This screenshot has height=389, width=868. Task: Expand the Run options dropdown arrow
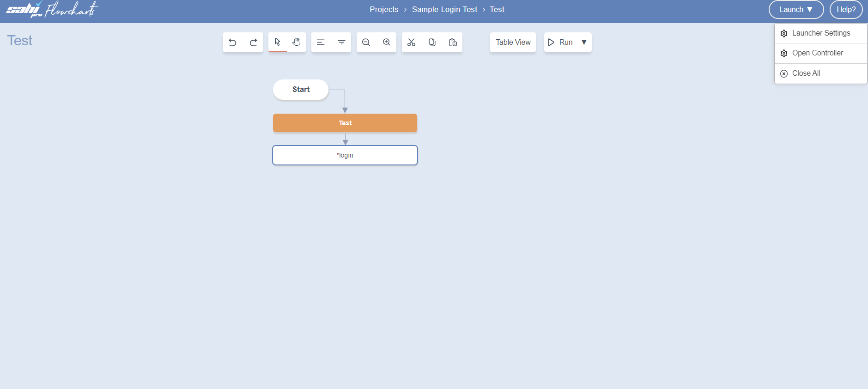pyautogui.click(x=584, y=43)
